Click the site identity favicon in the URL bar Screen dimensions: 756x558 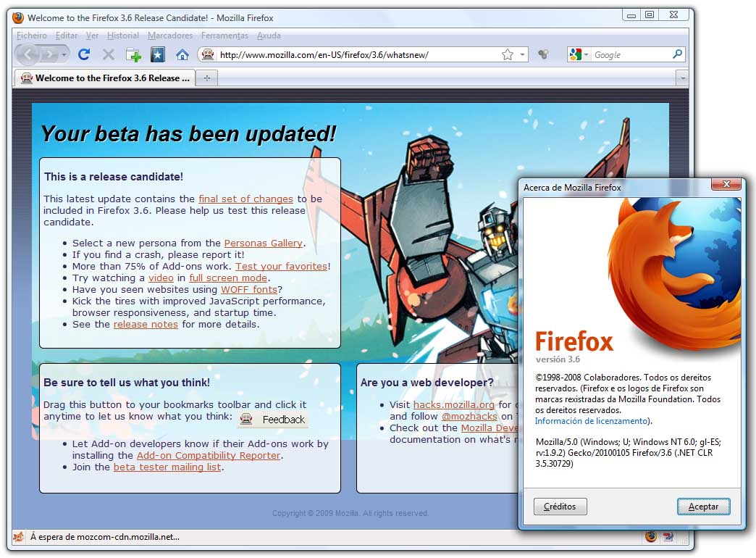(207, 54)
